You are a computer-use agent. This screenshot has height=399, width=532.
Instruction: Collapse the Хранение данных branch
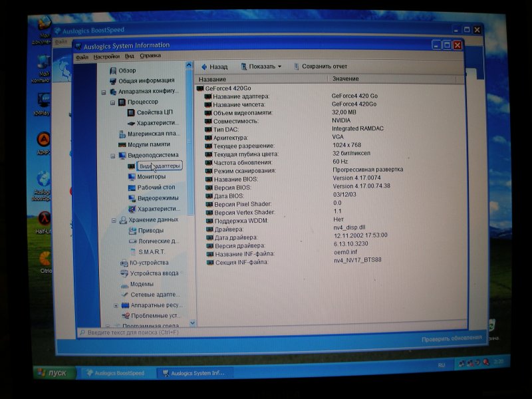click(114, 220)
